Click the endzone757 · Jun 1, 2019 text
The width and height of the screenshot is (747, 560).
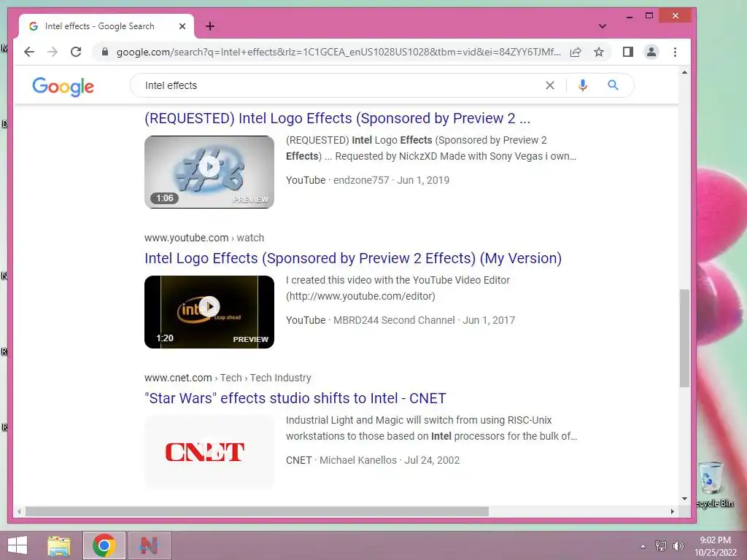pyautogui.click(x=391, y=180)
